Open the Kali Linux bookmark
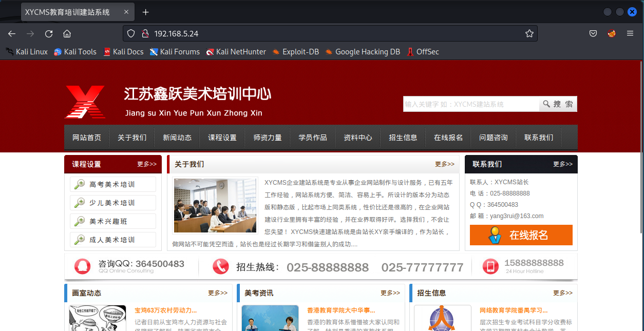Image resolution: width=644 pixels, height=331 pixels. click(x=27, y=52)
